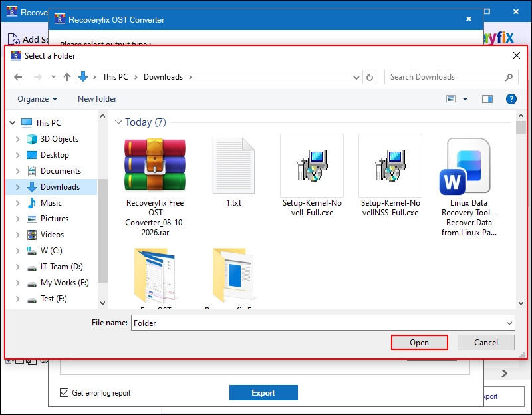Collapse the This PC tree node
This screenshot has width=532, height=415.
(13, 123)
